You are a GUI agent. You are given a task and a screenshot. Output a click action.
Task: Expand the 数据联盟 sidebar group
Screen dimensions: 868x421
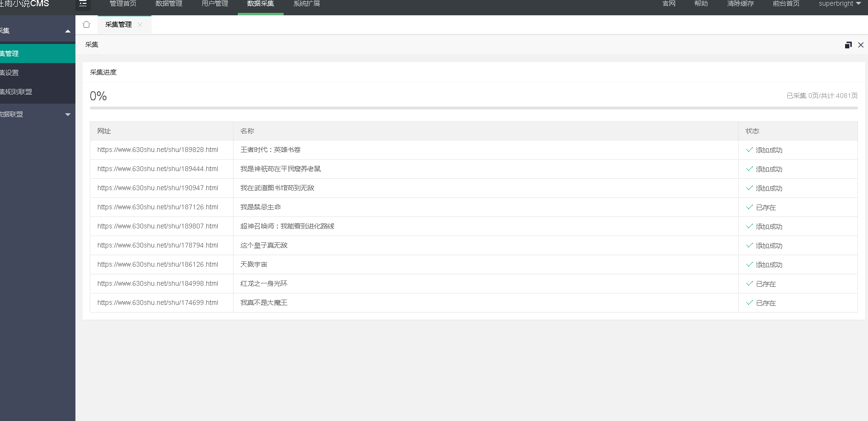(68, 115)
